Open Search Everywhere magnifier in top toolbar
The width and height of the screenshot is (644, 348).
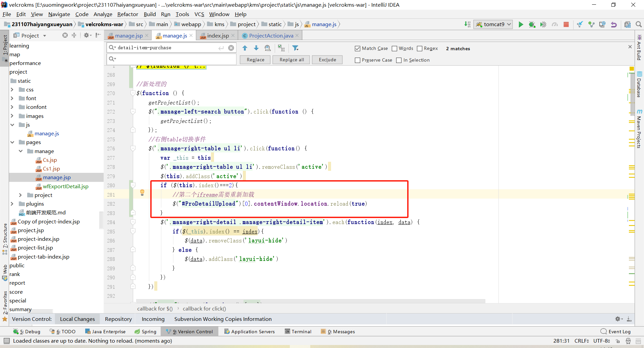coord(639,24)
